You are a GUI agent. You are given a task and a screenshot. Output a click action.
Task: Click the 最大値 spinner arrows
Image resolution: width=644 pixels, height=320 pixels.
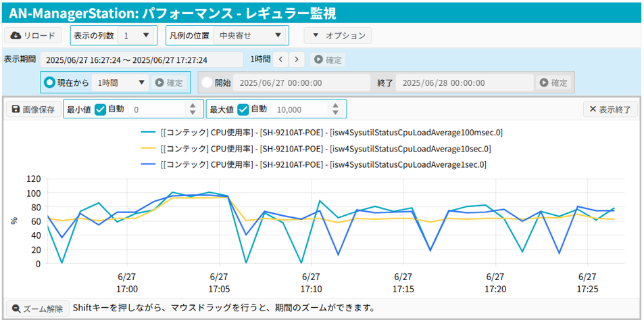335,109
